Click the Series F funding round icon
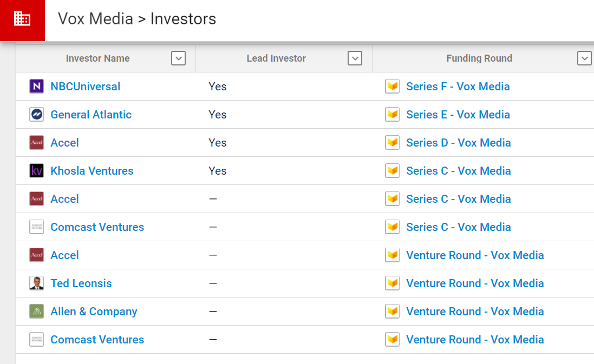Screen dimensions: 594x364 click(393, 87)
